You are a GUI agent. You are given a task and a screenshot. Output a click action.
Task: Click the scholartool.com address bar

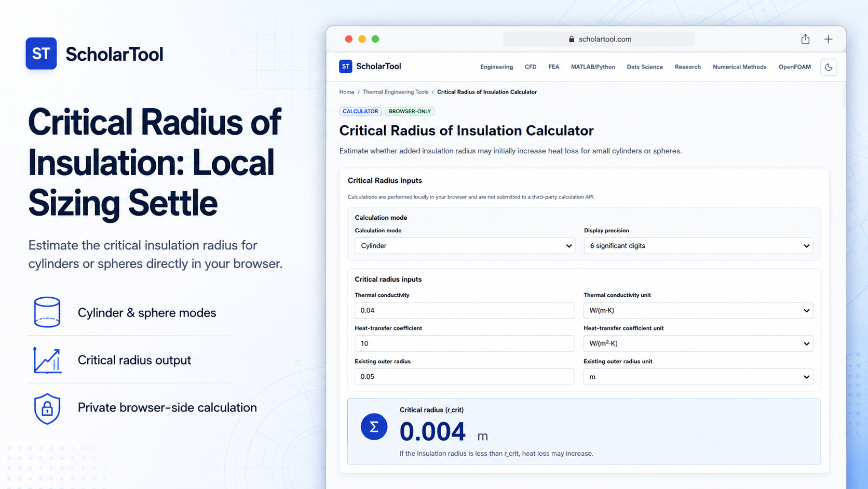[599, 39]
